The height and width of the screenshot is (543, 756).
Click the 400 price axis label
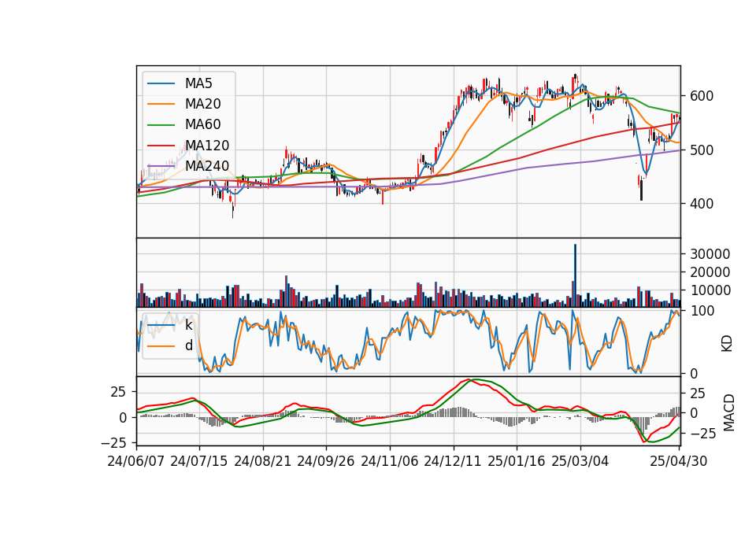click(x=702, y=204)
